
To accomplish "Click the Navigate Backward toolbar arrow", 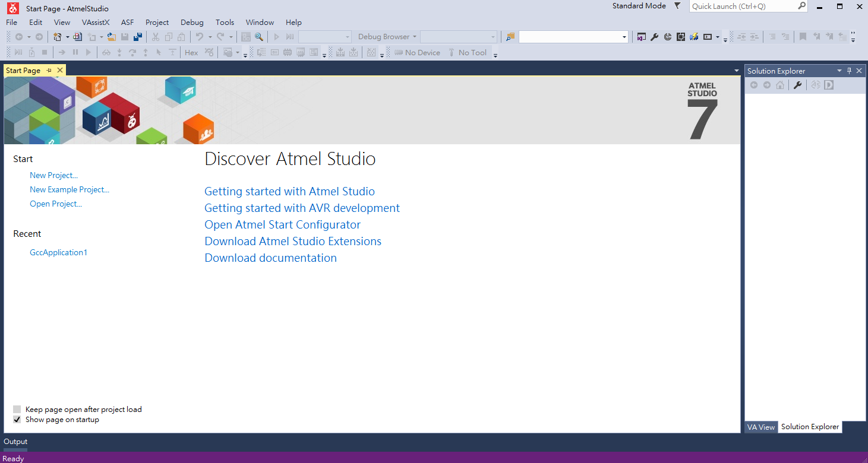I will click(19, 37).
